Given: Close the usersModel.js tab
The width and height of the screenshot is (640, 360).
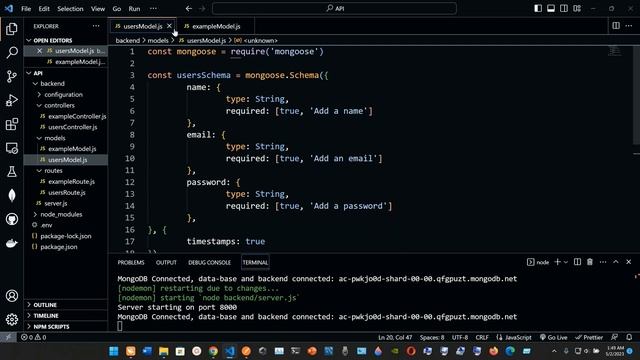Looking at the screenshot, I should (169, 26).
